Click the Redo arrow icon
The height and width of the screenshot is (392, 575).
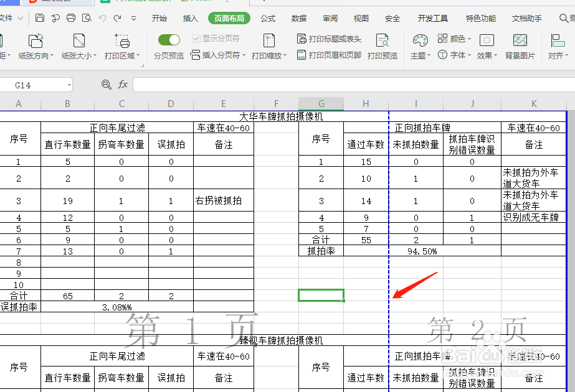[x=117, y=18]
